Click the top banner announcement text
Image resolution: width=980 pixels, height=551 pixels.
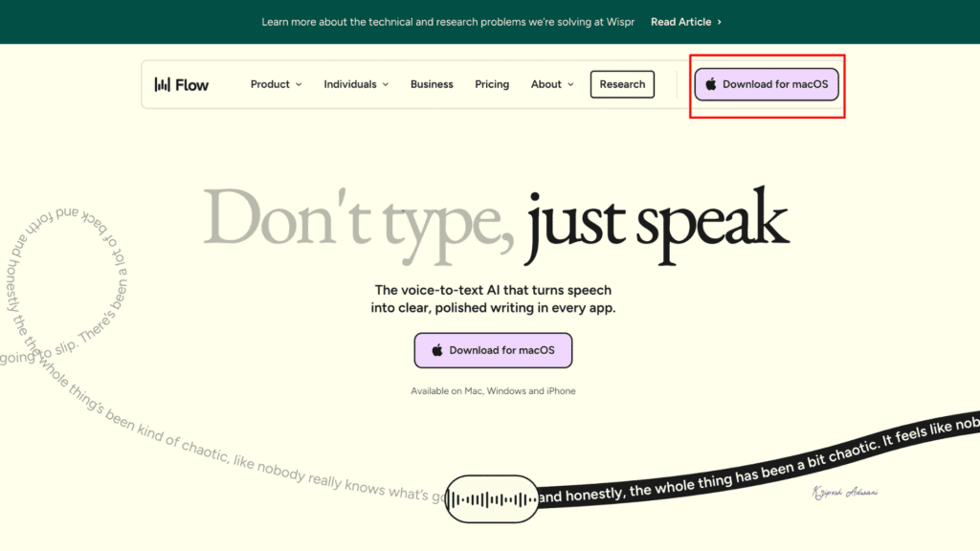tap(448, 22)
